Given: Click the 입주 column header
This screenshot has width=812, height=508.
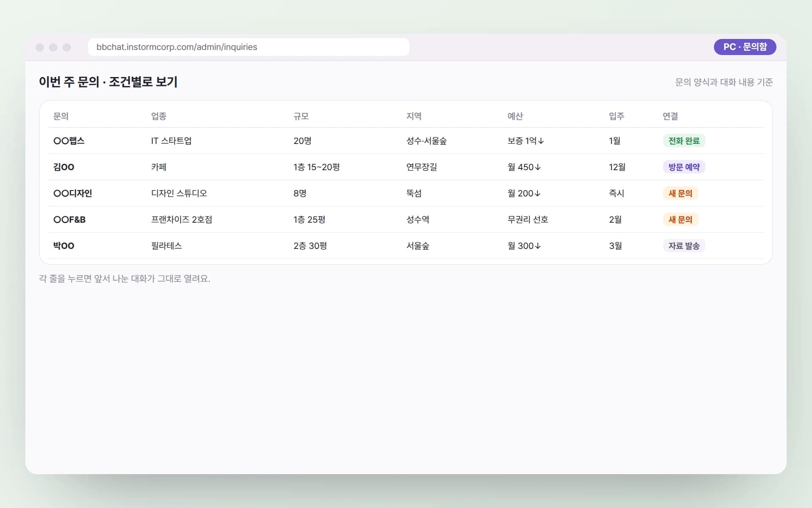Looking at the screenshot, I should coord(617,116).
